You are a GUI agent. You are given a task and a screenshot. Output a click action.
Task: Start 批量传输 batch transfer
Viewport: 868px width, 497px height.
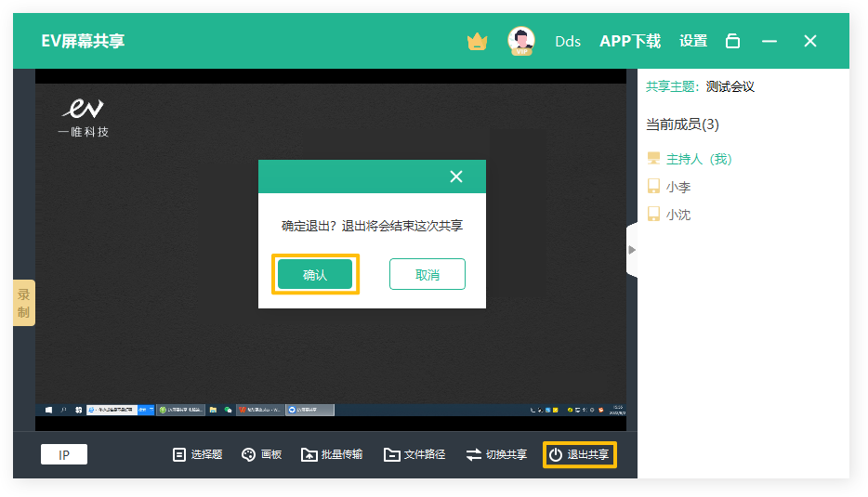pyautogui.click(x=332, y=454)
